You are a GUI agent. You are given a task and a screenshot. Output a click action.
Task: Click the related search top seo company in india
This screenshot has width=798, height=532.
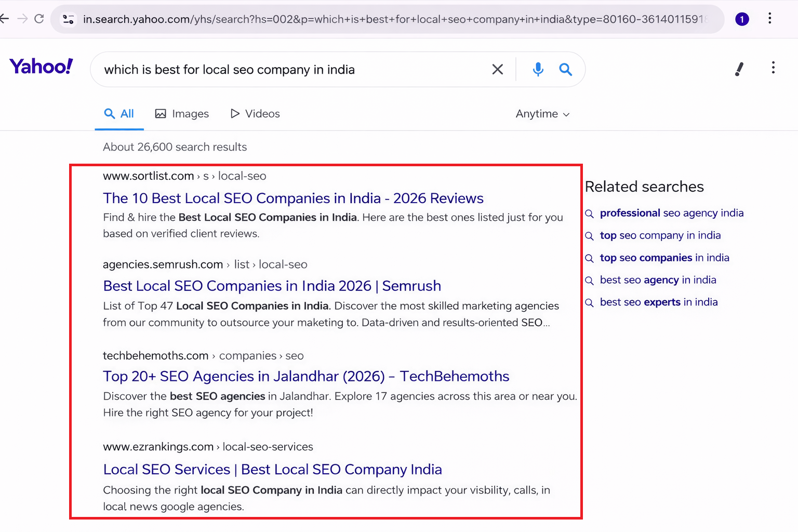[660, 235]
